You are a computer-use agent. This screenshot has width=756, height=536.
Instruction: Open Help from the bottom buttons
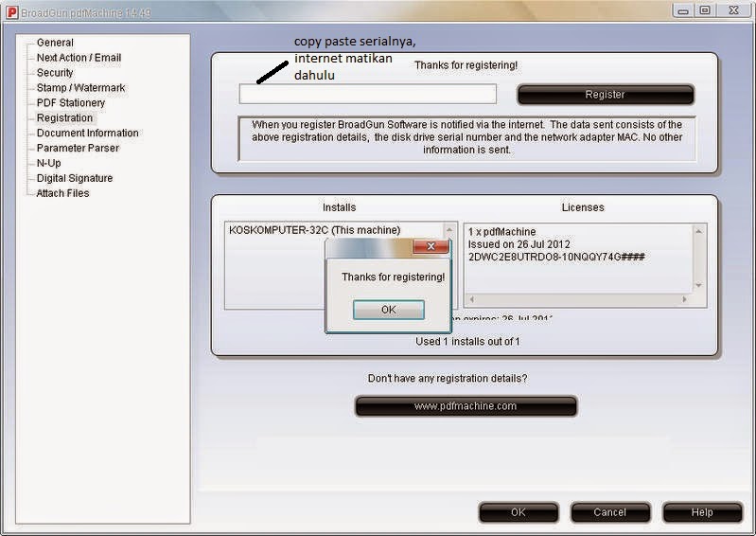(x=701, y=512)
